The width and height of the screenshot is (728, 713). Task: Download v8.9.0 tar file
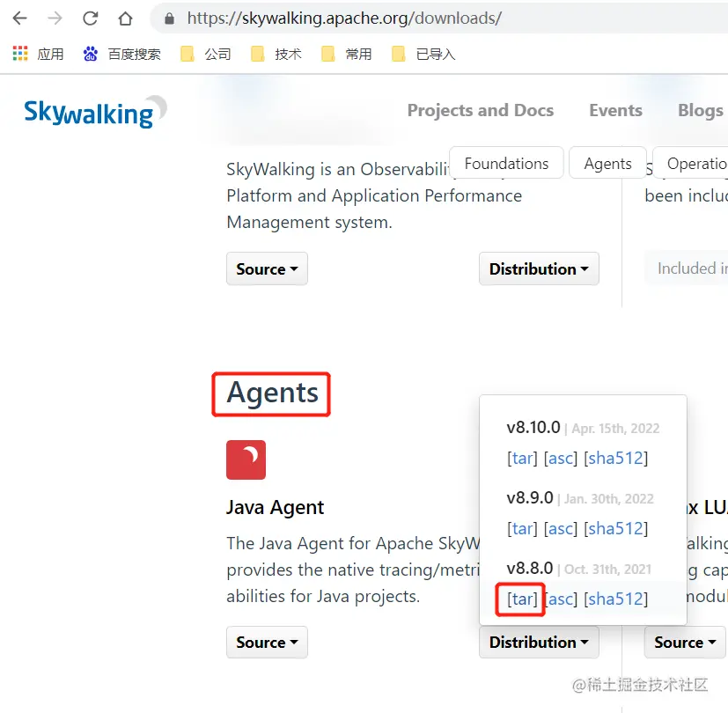pos(522,528)
